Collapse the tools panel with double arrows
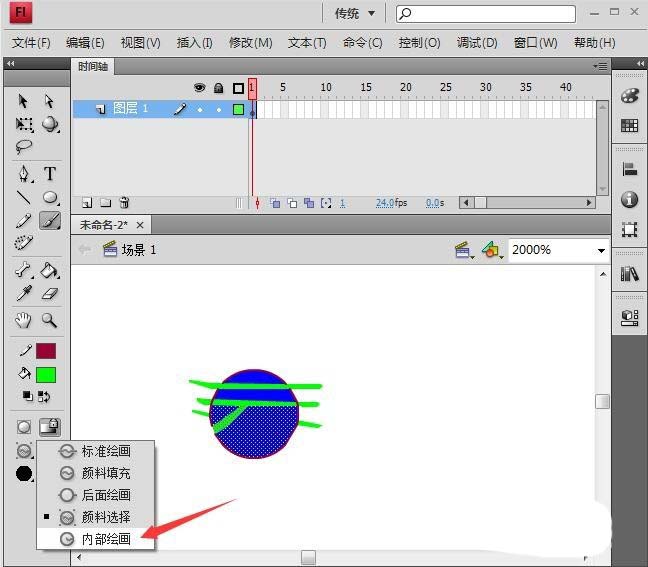Viewport: 648px width, 567px height. [x=11, y=63]
